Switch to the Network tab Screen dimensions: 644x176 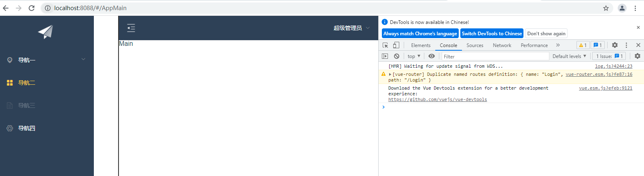(x=502, y=45)
